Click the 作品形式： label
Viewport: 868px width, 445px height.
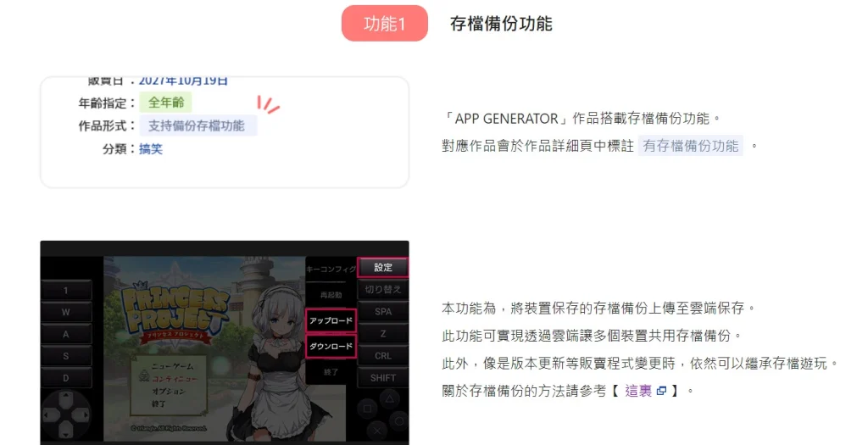click(107, 126)
